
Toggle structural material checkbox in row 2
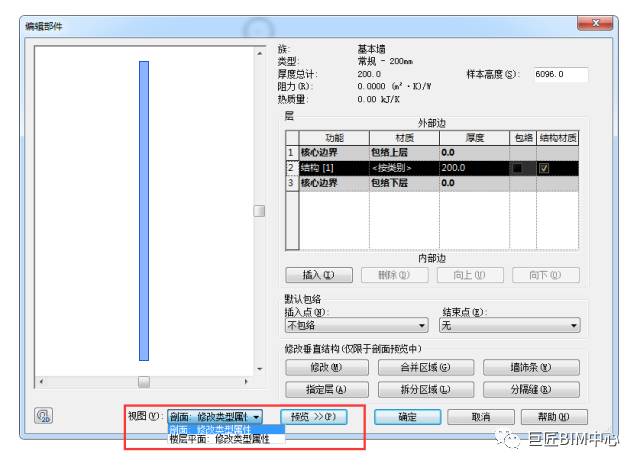(544, 168)
